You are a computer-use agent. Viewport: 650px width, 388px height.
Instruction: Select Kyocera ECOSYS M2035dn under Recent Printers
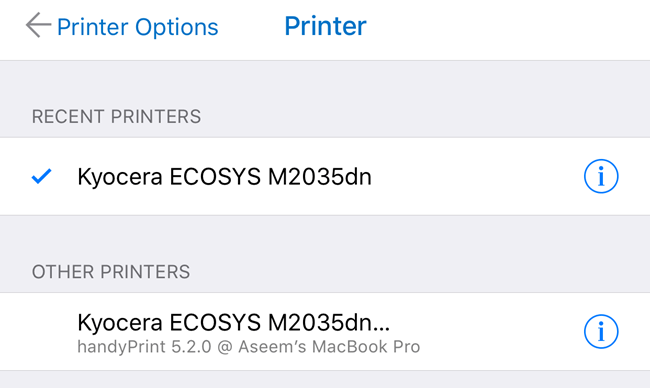[x=325, y=176]
